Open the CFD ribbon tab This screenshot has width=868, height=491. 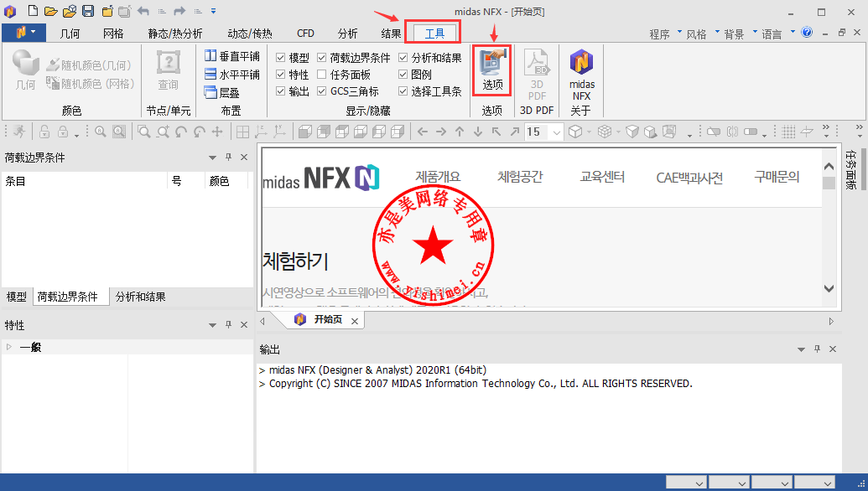point(305,34)
